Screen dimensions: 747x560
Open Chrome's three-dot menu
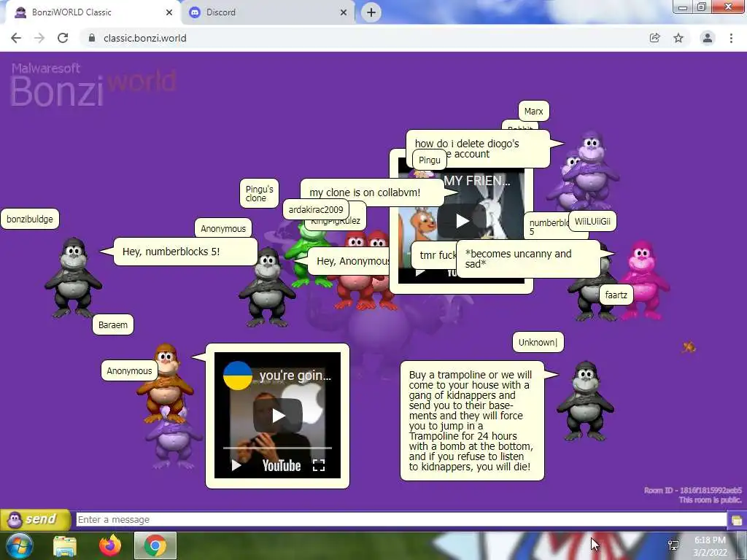[x=731, y=38]
